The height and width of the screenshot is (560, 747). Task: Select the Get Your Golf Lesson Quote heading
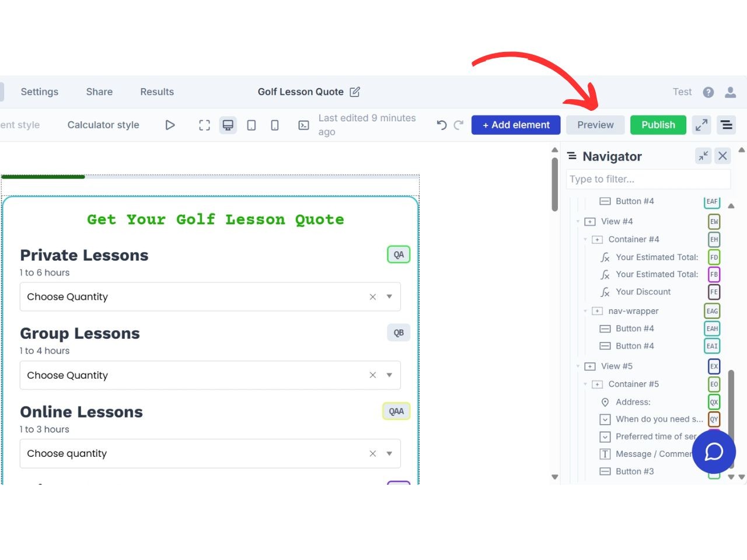click(x=215, y=219)
